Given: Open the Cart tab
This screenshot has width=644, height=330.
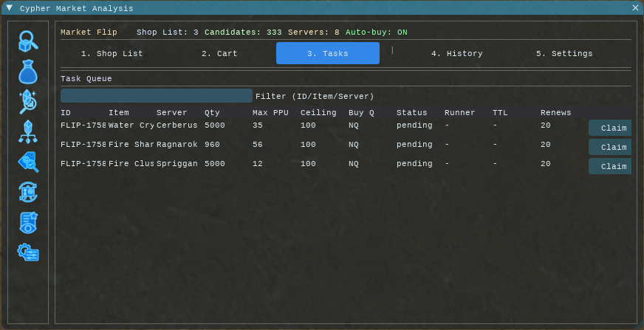Looking at the screenshot, I should pyautogui.click(x=217, y=54).
